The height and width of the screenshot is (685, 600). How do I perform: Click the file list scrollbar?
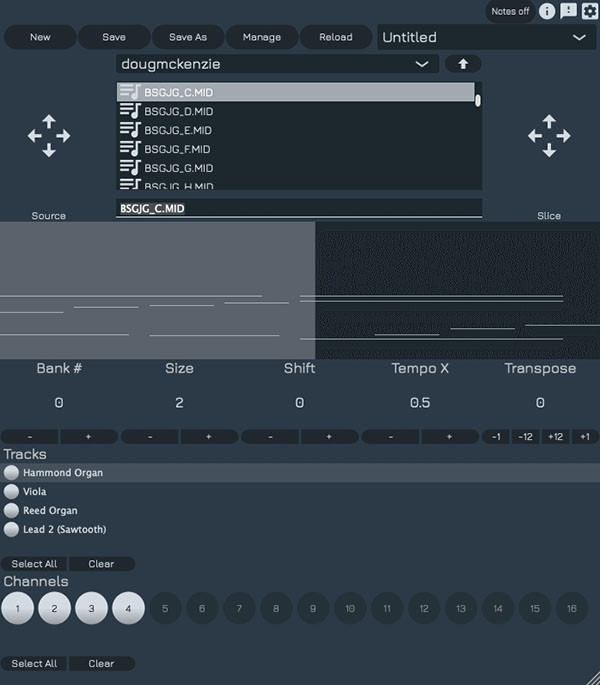click(x=478, y=101)
